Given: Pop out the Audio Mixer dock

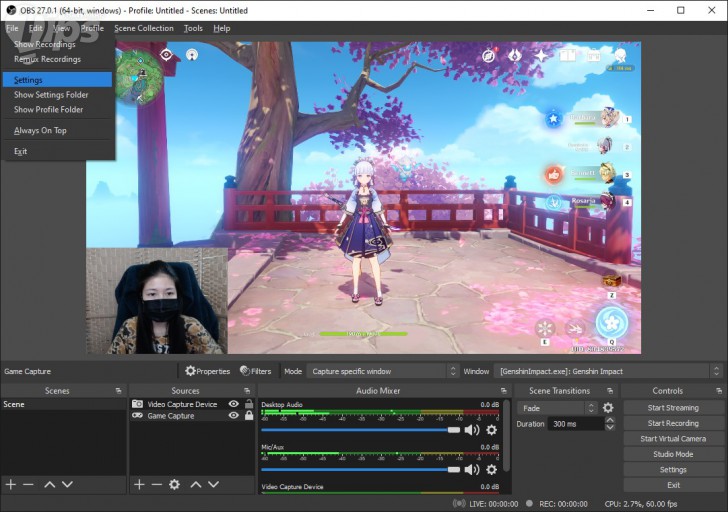Looking at the screenshot, I should [x=504, y=391].
